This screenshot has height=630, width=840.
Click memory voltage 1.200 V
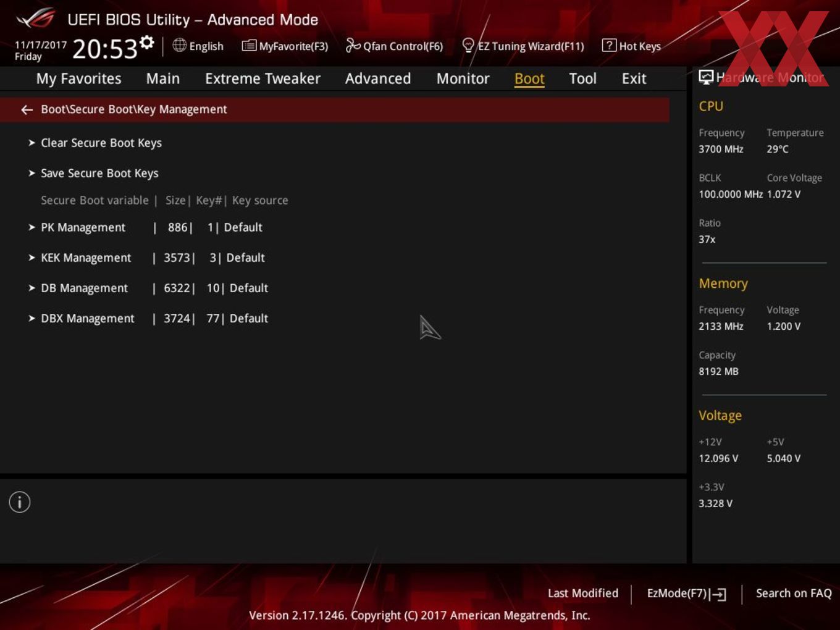pyautogui.click(x=784, y=326)
